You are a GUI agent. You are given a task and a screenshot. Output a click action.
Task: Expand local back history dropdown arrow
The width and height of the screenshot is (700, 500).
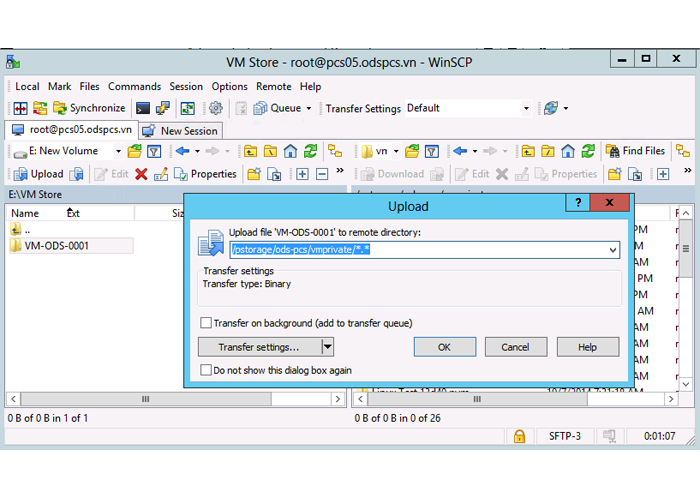pyautogui.click(x=197, y=151)
